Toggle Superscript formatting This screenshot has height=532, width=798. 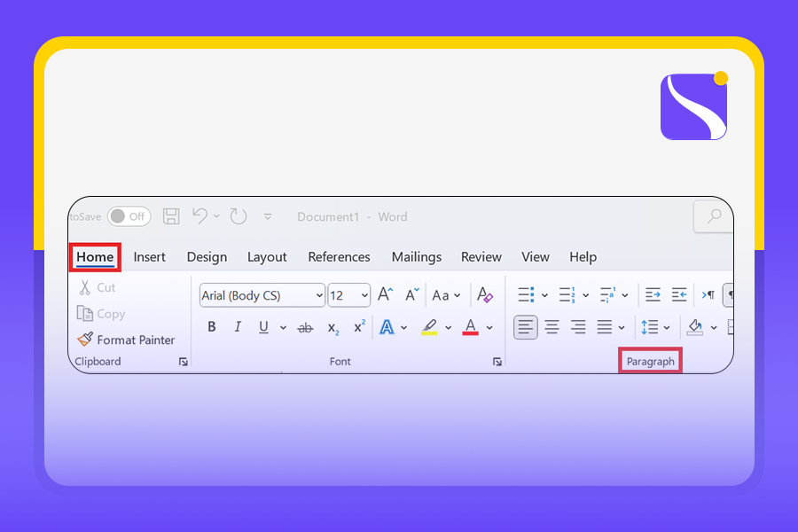359,326
